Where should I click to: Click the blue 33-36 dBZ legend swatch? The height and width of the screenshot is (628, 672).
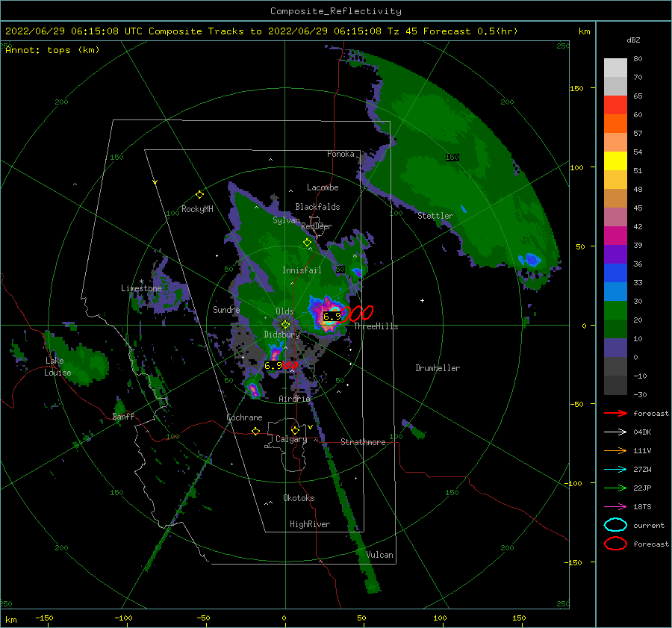(x=615, y=273)
